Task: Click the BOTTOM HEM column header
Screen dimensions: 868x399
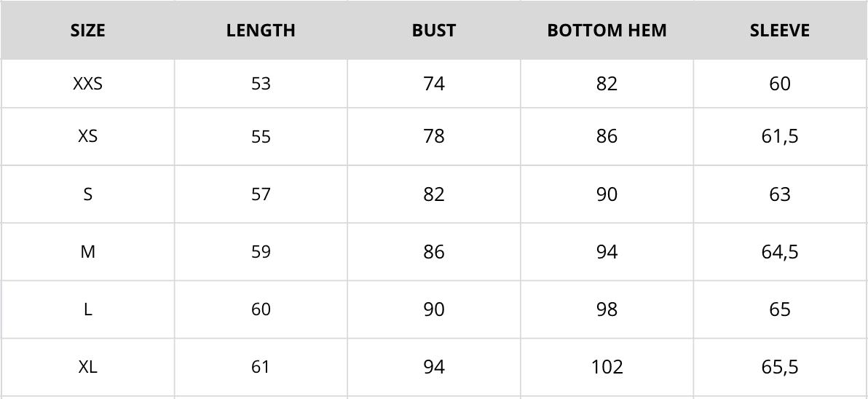Action: coord(607,31)
